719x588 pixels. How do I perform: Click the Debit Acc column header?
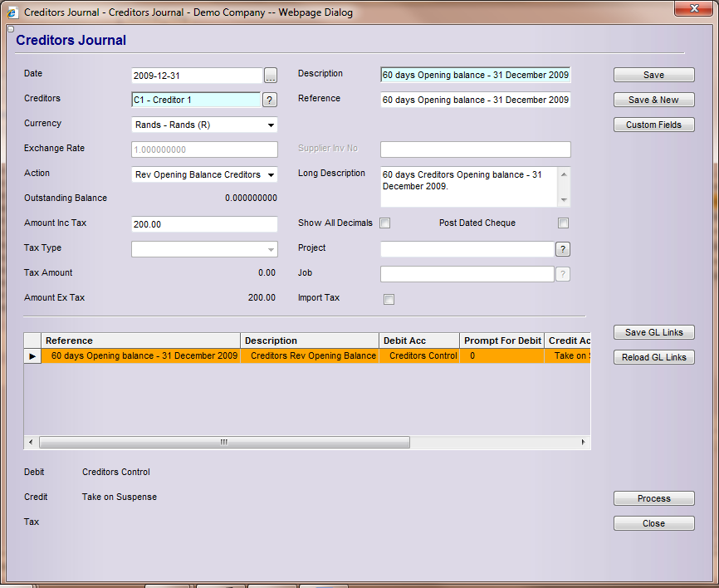418,341
